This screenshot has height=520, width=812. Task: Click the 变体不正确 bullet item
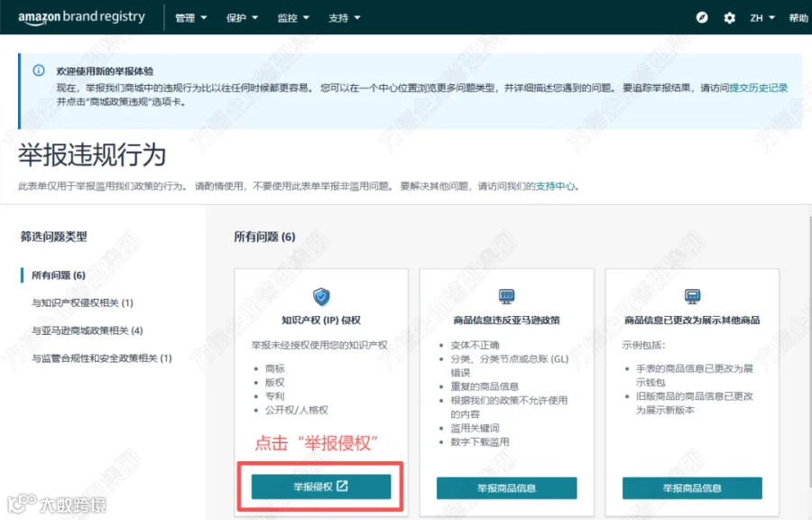pyautogui.click(x=475, y=345)
